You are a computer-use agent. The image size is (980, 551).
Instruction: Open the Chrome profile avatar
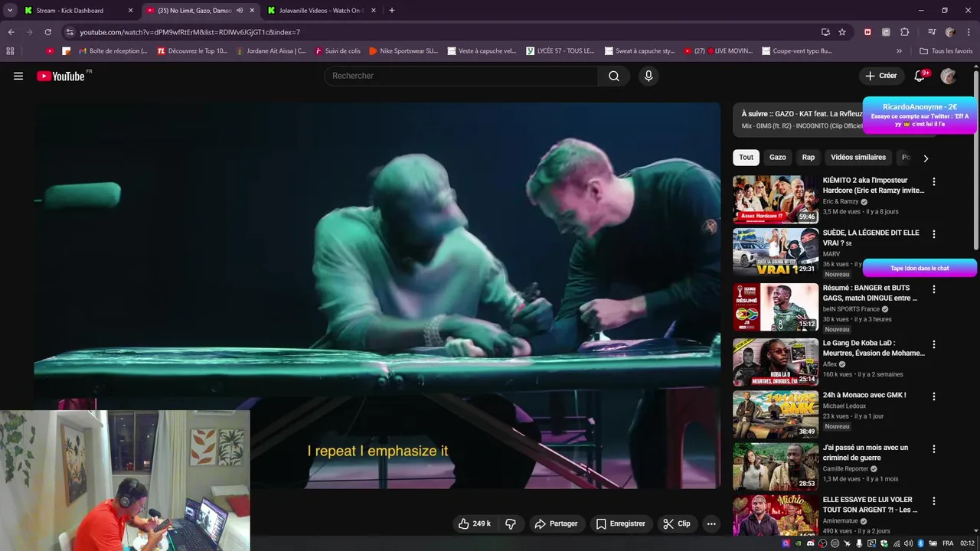coord(950,32)
